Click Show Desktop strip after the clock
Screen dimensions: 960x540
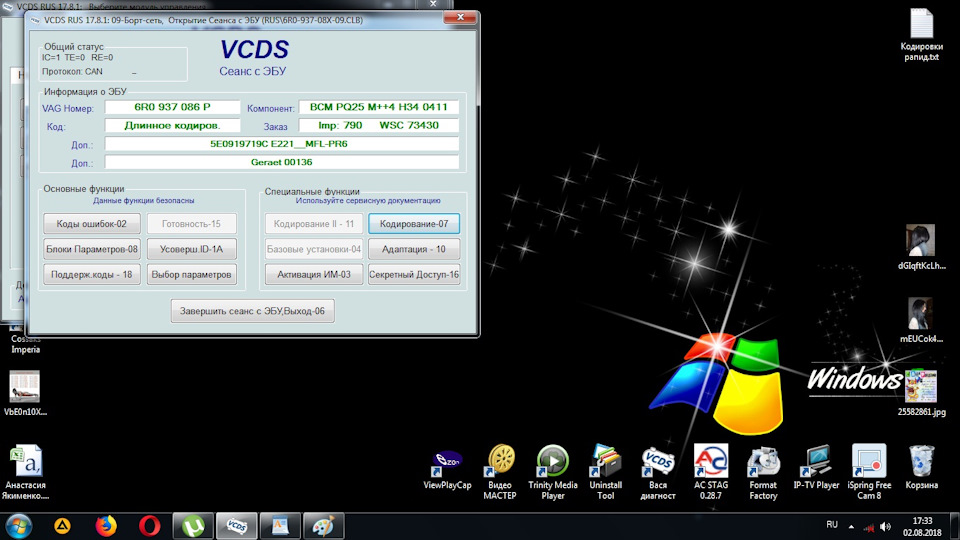[954, 526]
